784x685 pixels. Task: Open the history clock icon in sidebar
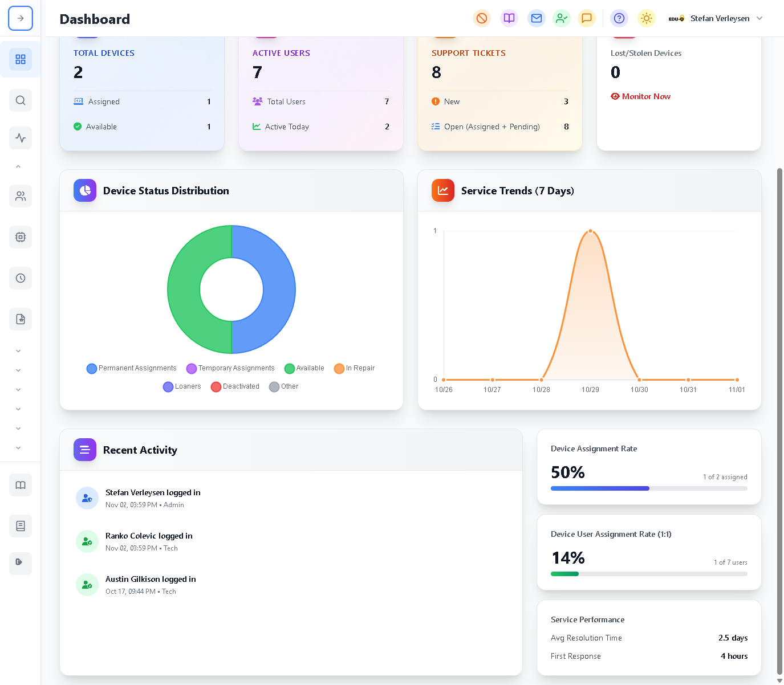(x=21, y=278)
